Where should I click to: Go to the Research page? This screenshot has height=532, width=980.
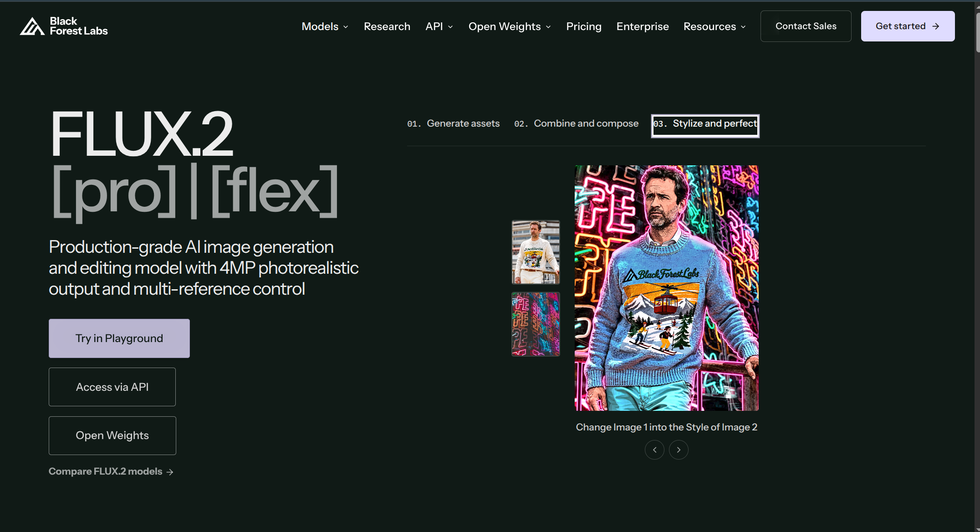click(x=387, y=26)
